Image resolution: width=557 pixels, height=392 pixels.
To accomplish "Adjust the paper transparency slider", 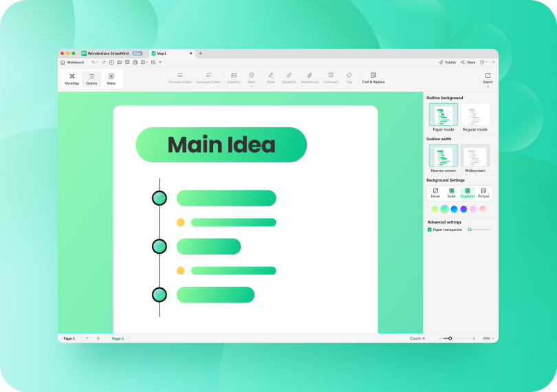I will tap(479, 230).
